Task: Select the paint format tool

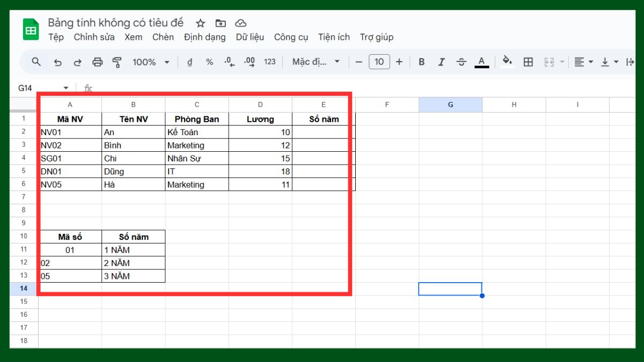Action: tap(116, 62)
